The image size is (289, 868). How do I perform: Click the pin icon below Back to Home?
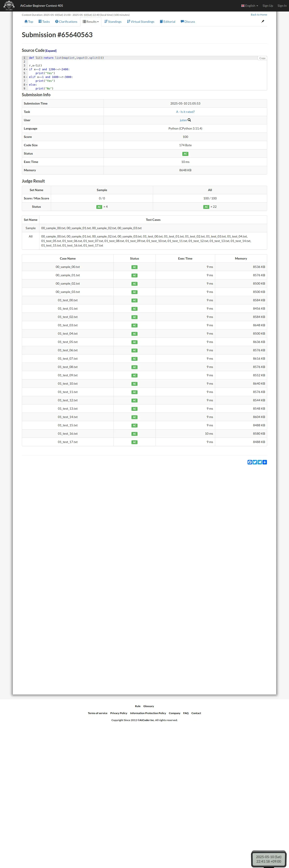pyautogui.click(x=263, y=21)
